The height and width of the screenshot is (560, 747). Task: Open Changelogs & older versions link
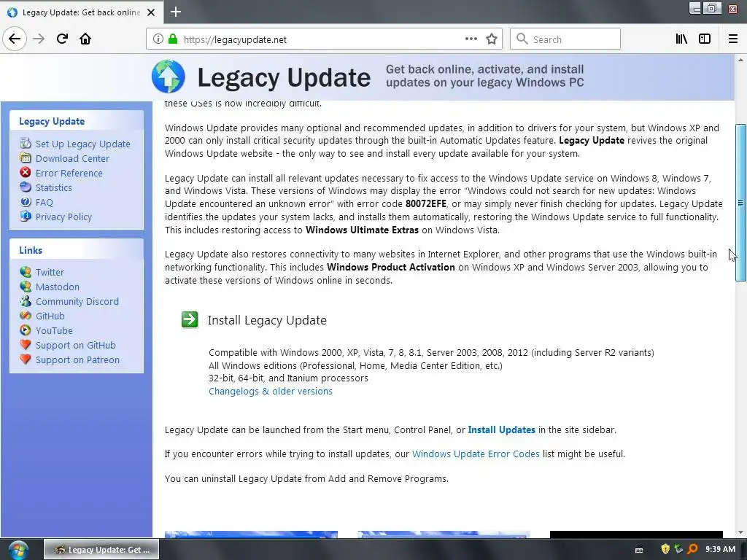pyautogui.click(x=271, y=391)
